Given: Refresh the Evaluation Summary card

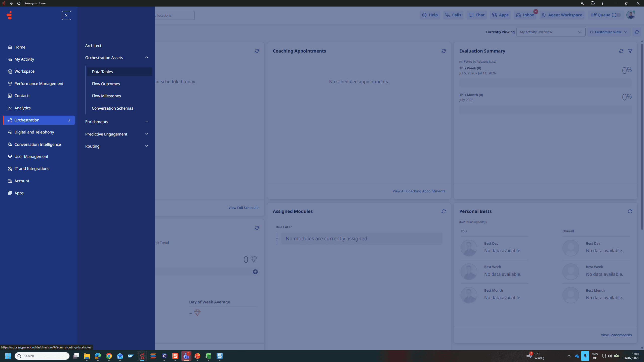Looking at the screenshot, I should [x=621, y=51].
